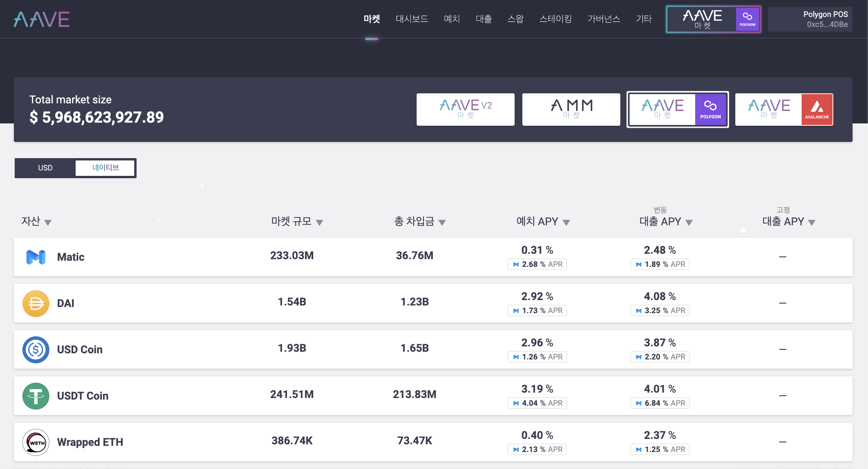Click the Matic token icon
868x469 pixels.
click(x=36, y=257)
